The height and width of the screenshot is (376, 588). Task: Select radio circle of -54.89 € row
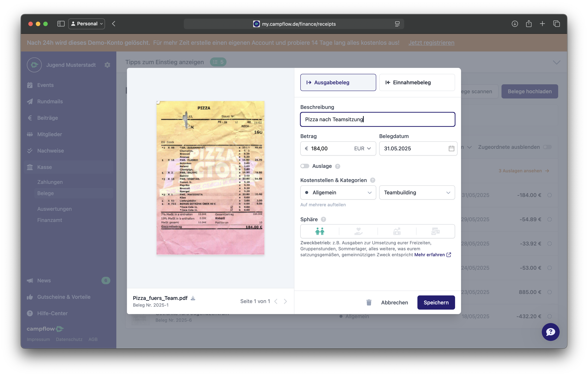click(549, 219)
